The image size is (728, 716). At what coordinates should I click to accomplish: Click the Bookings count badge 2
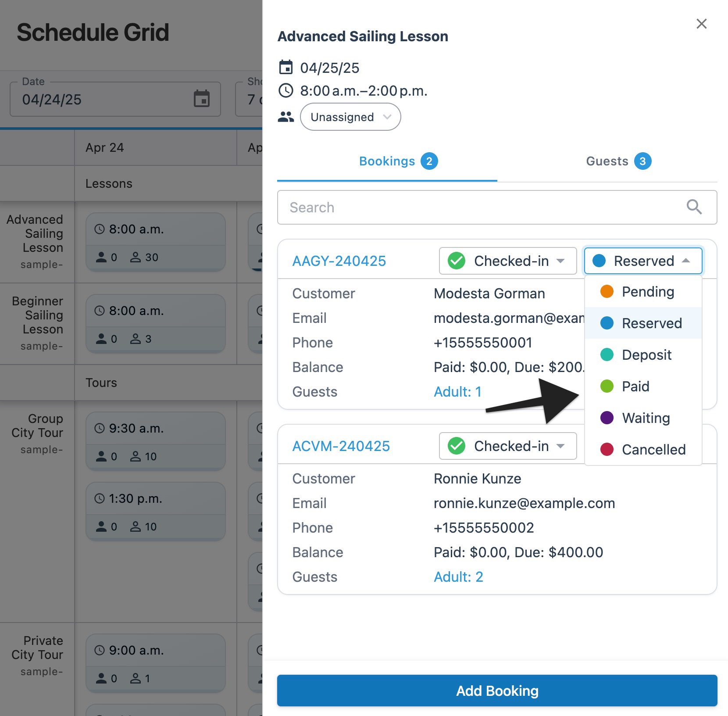tap(429, 161)
